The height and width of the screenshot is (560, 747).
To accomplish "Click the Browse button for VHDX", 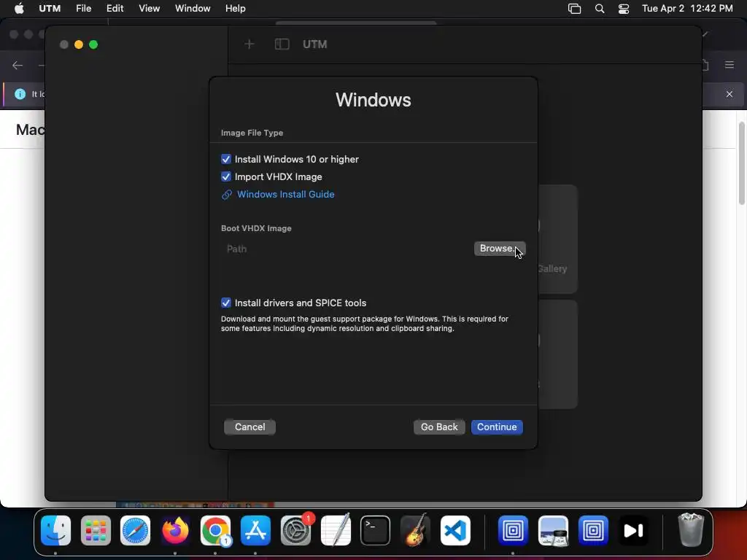I will coord(499,249).
